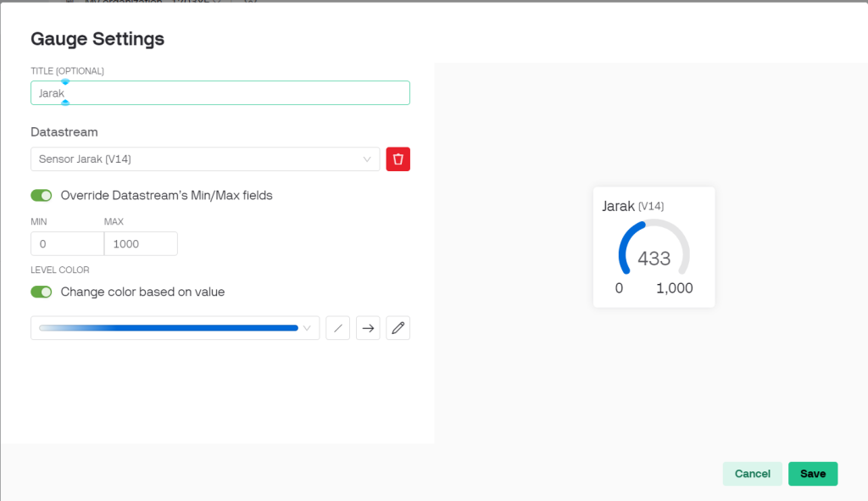
Task: Click the red trash icon to delete datastream
Action: pyautogui.click(x=398, y=159)
